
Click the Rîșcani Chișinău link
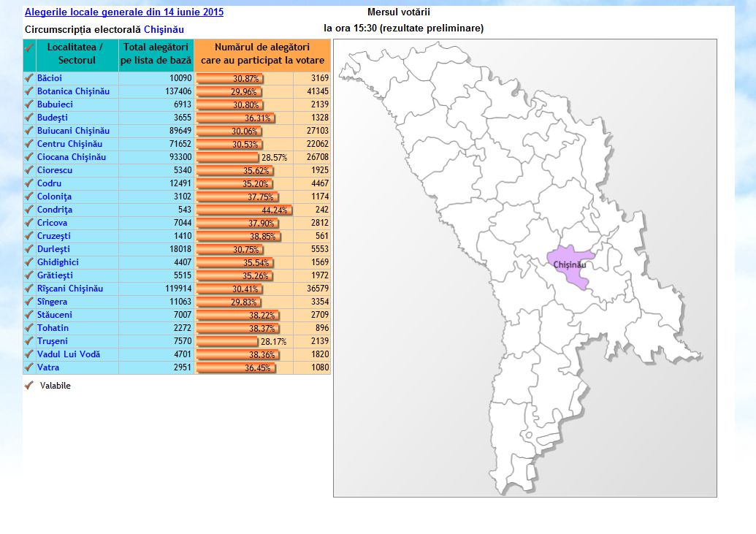point(70,289)
